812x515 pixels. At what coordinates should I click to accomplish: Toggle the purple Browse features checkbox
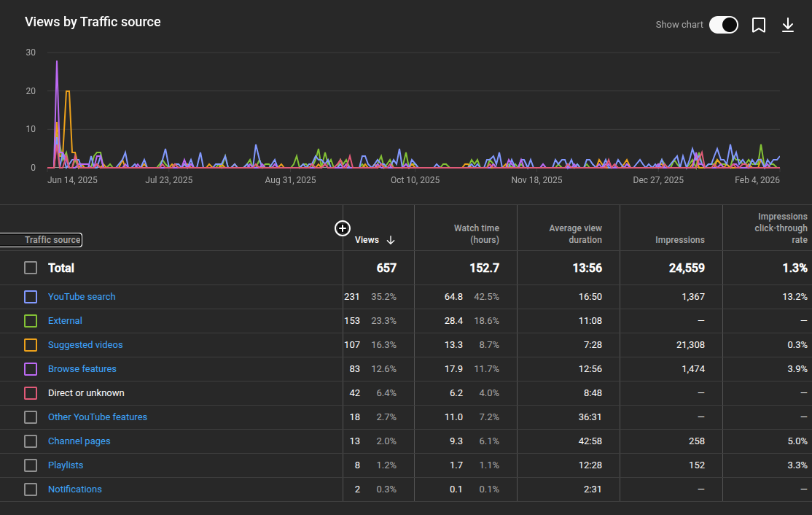pyautogui.click(x=31, y=369)
